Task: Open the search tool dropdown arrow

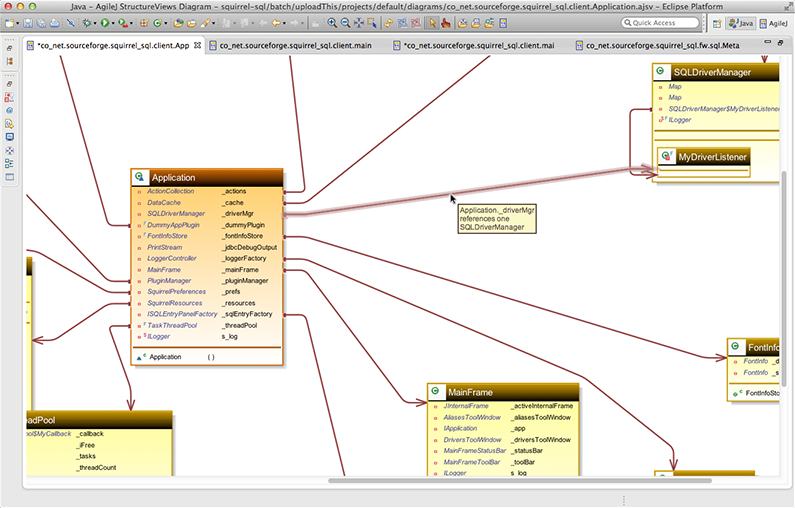Action: (x=213, y=23)
